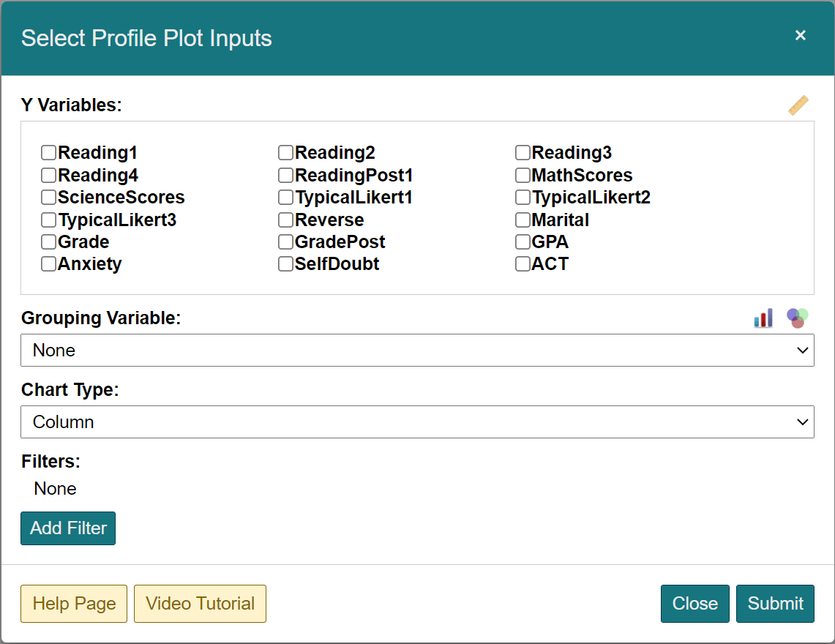The width and height of the screenshot is (835, 644).
Task: Toggle the SelfDoubt checkbox
Action: 286,264
